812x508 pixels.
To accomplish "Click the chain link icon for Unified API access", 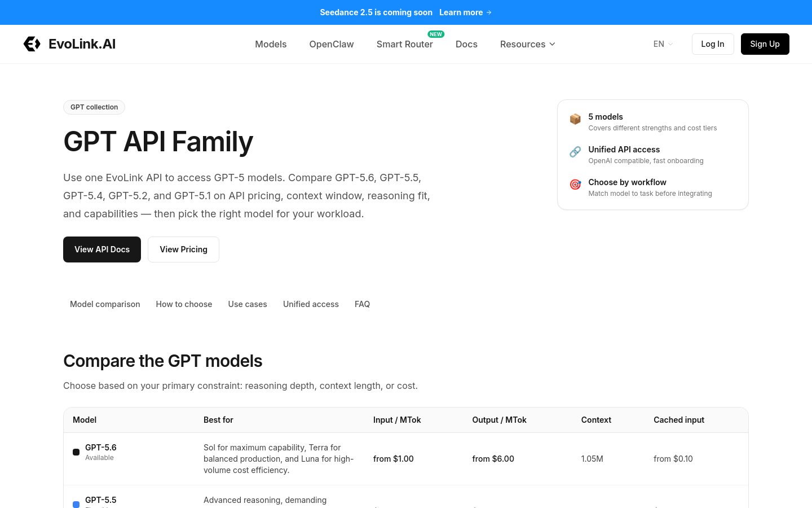I will point(575,151).
